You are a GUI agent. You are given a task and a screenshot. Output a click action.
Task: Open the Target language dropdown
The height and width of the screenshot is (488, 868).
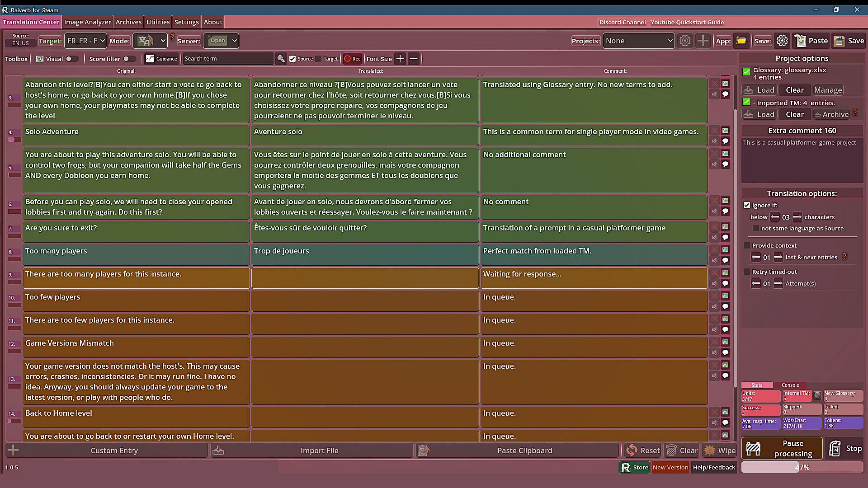pos(85,41)
